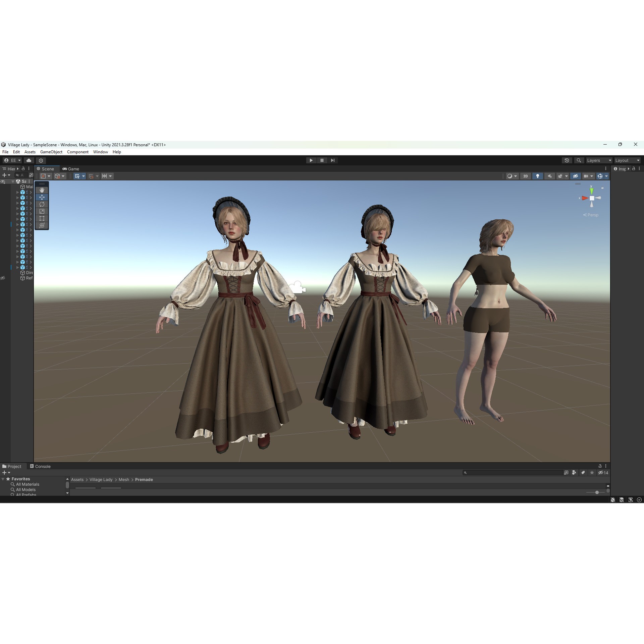
Task: Open the GameObject menu
Action: click(x=51, y=152)
